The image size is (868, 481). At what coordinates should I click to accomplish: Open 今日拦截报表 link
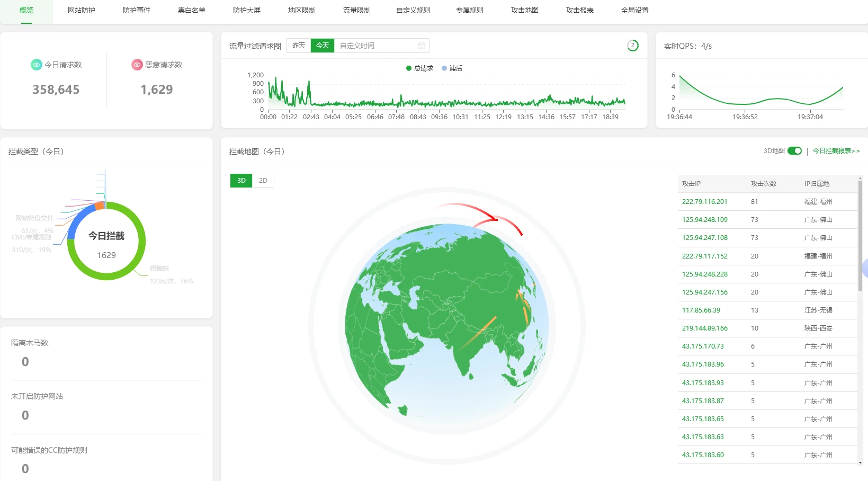[x=836, y=151]
